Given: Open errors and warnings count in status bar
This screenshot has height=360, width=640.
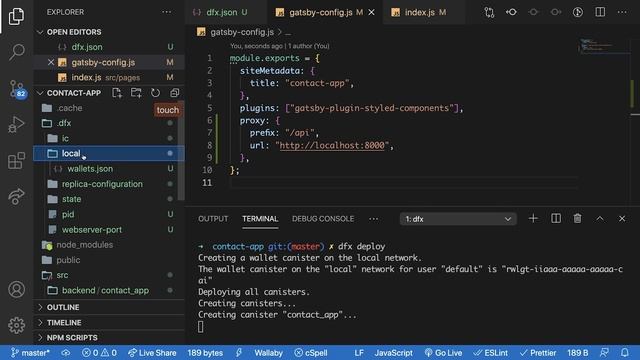Looking at the screenshot, I should [x=99, y=353].
